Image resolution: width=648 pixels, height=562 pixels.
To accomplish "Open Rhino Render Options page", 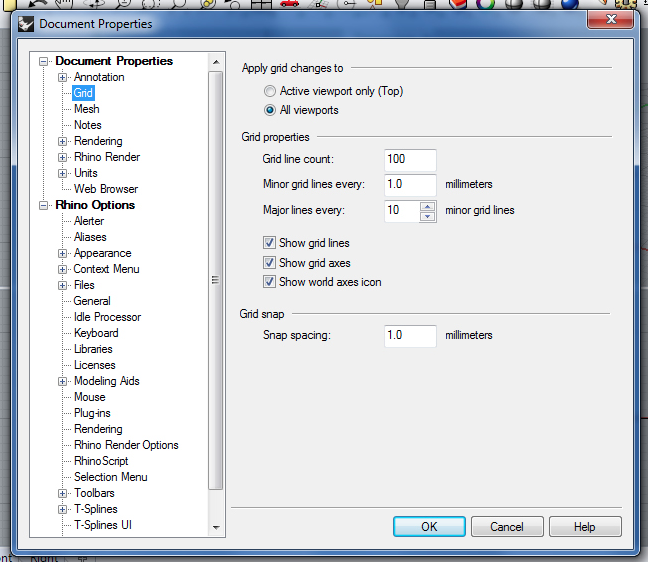I will [x=126, y=445].
